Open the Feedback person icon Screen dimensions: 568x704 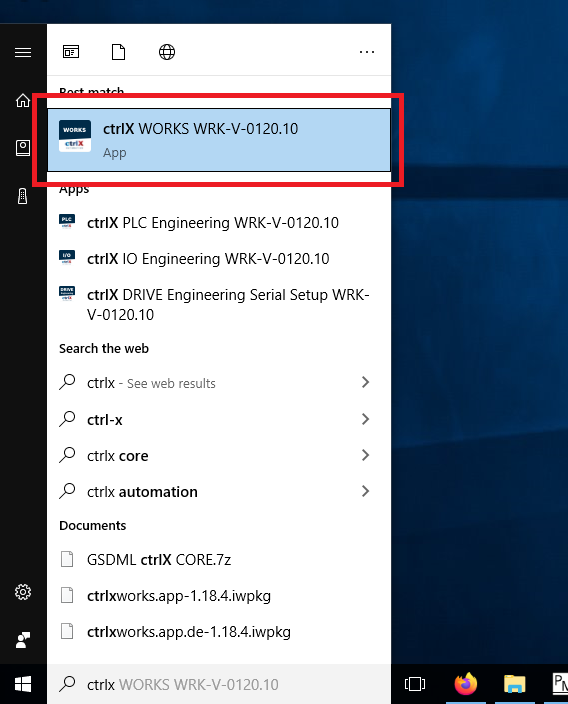pyautogui.click(x=23, y=640)
